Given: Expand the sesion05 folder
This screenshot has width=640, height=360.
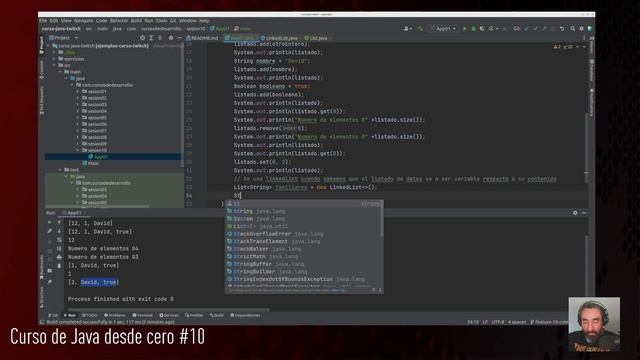Looking at the screenshot, I should (x=78, y=118).
